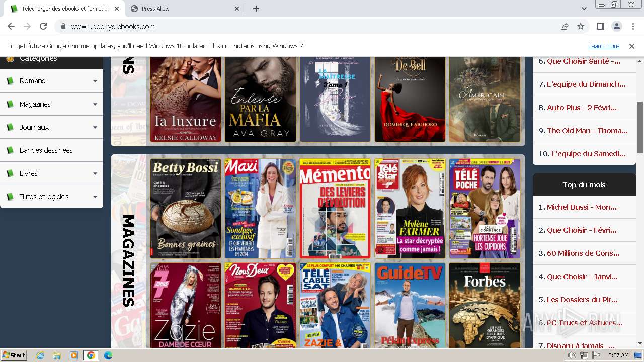Image resolution: width=644 pixels, height=362 pixels.
Task: Open The Old Man - Thomas link
Action: pos(587,131)
